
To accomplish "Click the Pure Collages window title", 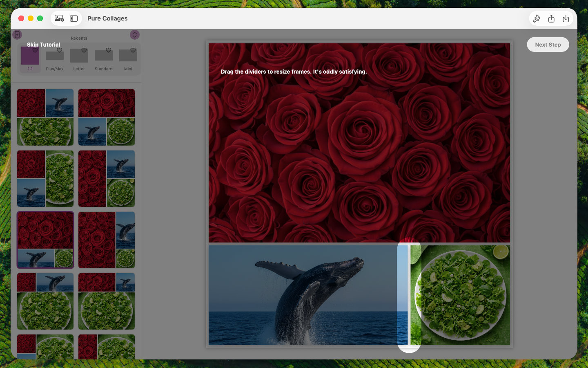I will tap(107, 18).
